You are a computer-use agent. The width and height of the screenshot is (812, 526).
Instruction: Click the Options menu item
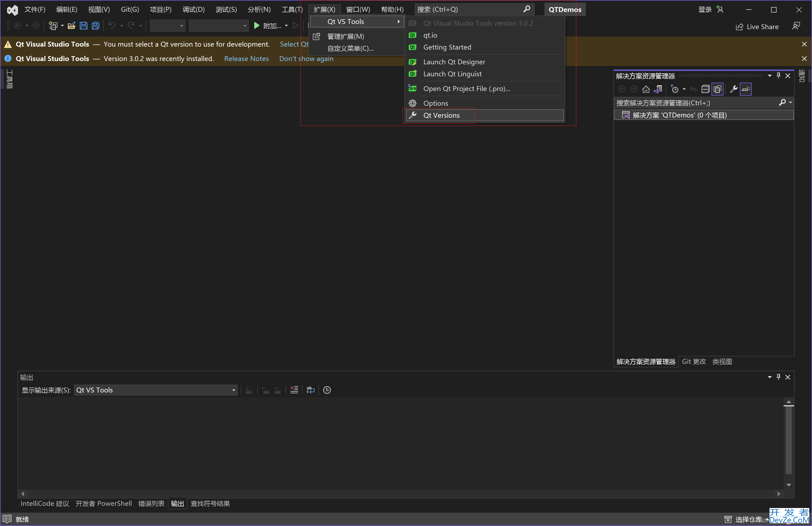tap(436, 103)
